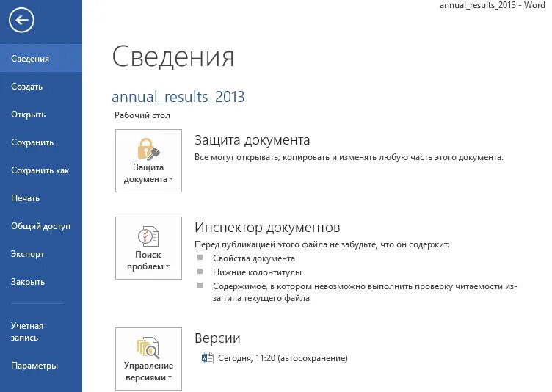The image size is (552, 392).
Task: Expand the Защита документа dropdown label
Action: coord(148,173)
